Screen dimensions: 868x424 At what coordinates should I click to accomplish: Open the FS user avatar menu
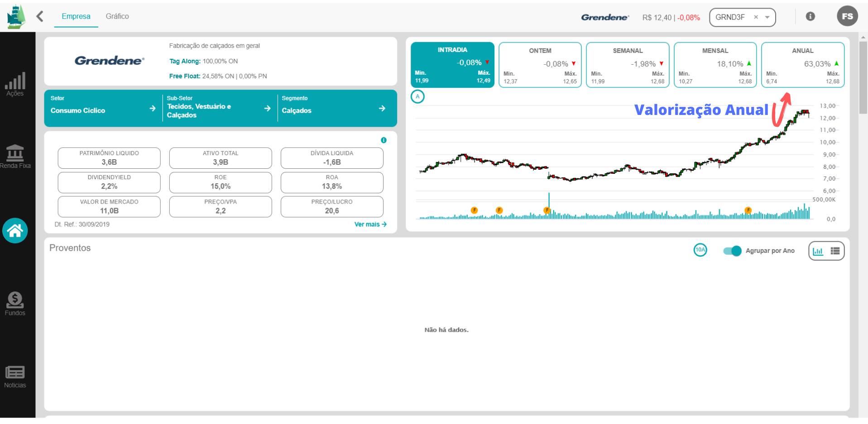click(847, 16)
